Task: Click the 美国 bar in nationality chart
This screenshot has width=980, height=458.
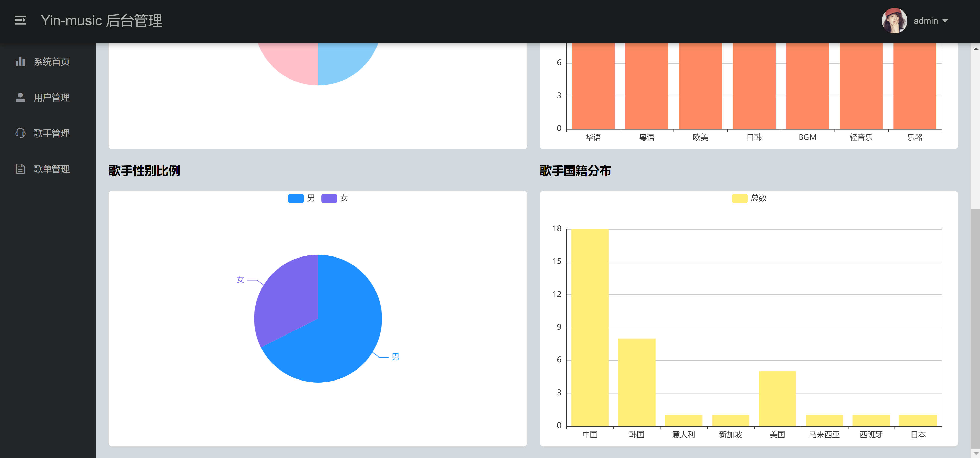Action: [x=777, y=399]
